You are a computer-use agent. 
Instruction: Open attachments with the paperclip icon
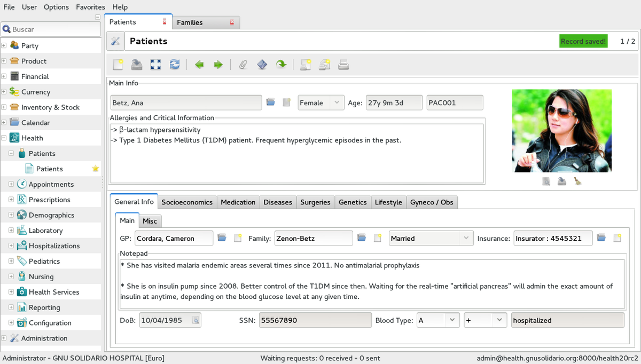[243, 65]
